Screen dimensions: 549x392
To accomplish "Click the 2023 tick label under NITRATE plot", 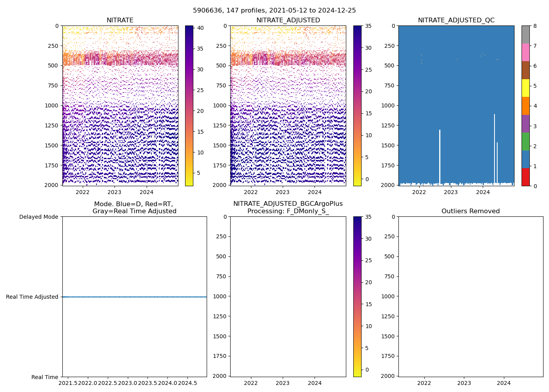I will (x=115, y=192).
